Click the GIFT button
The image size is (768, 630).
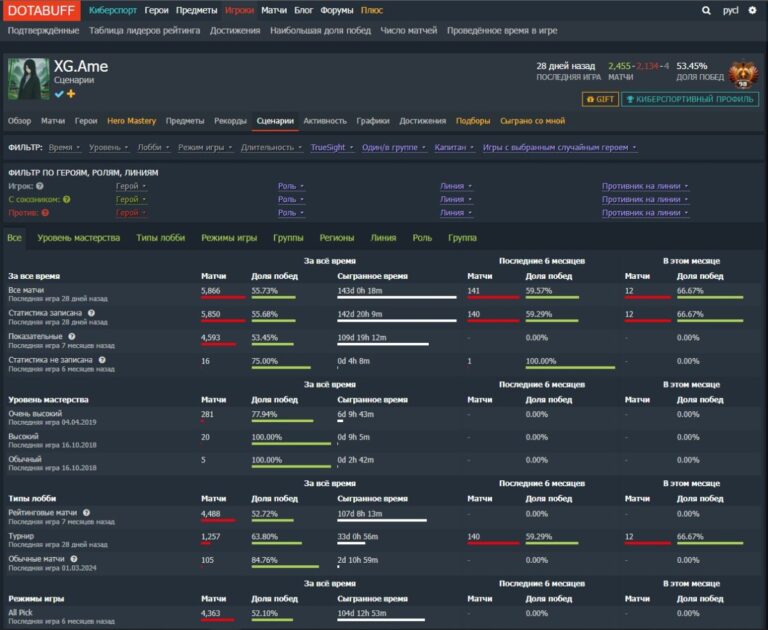click(600, 99)
